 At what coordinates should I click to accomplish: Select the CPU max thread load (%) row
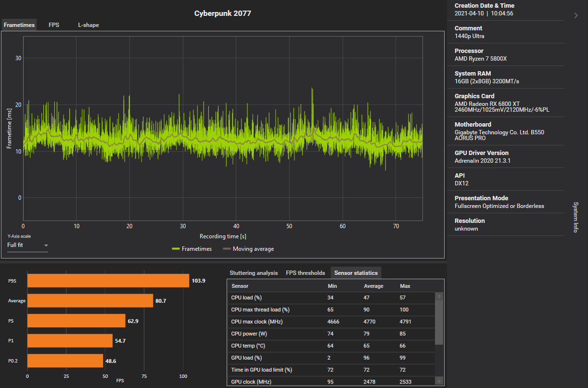(331, 310)
